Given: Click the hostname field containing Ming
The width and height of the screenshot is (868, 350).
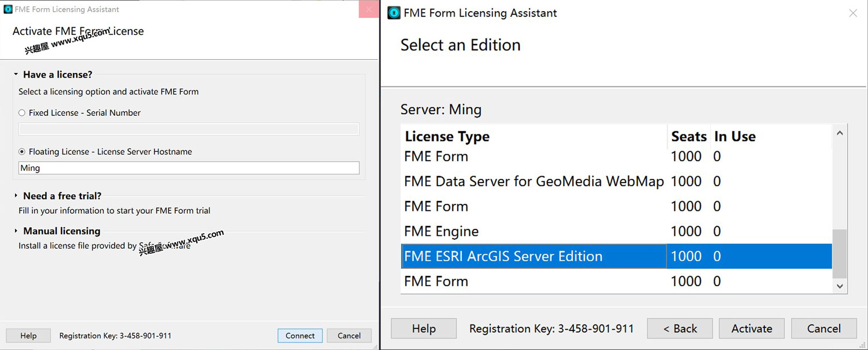Looking at the screenshot, I should (x=189, y=168).
